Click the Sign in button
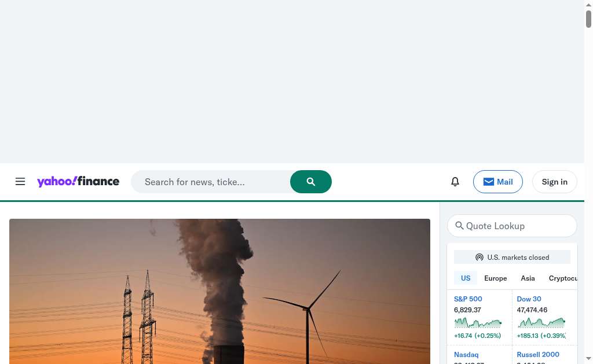 (554, 182)
